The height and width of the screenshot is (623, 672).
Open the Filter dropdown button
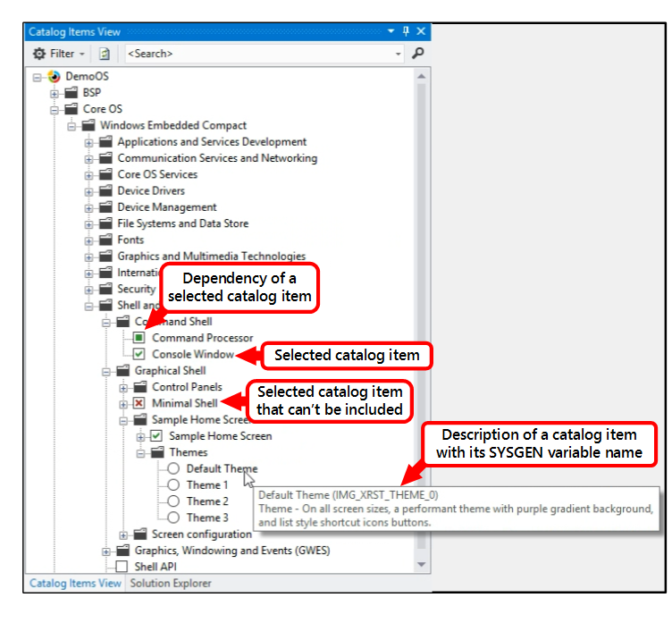pos(60,54)
